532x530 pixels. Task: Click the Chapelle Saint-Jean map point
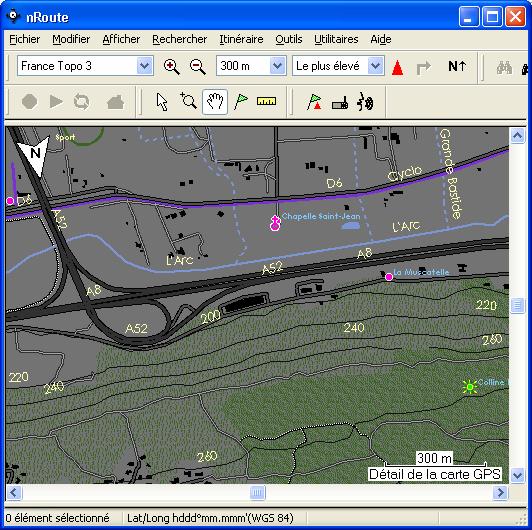point(275,223)
